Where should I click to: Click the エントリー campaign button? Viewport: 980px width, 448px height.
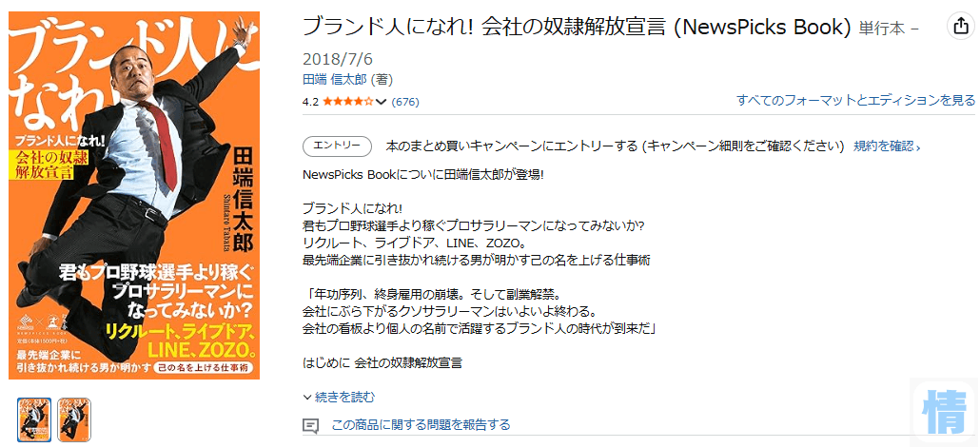[337, 146]
